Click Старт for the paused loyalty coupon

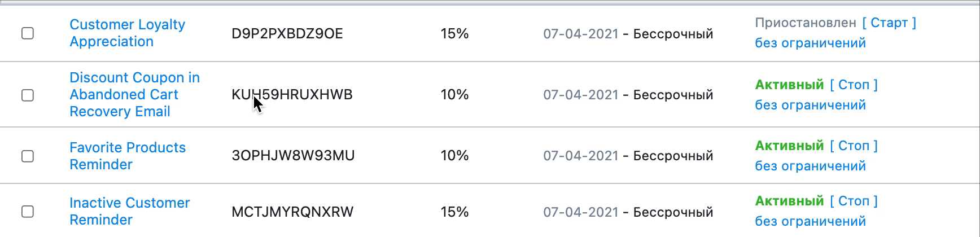click(x=889, y=23)
